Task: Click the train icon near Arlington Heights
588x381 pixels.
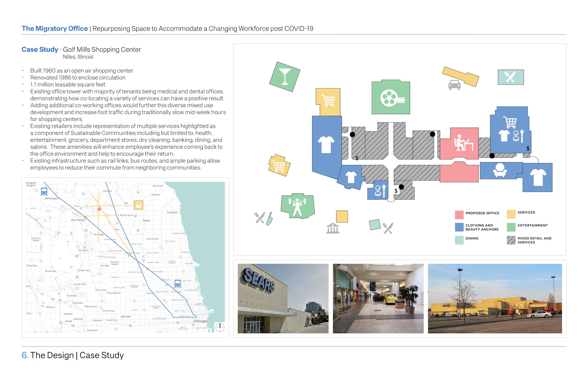Action: (x=44, y=191)
